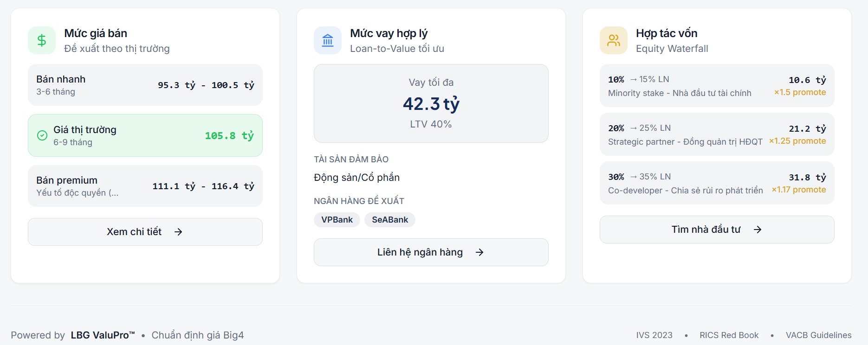Click arrow icon beside Tìm nhà đầu tư
This screenshot has height=345, width=868.
[758, 230]
